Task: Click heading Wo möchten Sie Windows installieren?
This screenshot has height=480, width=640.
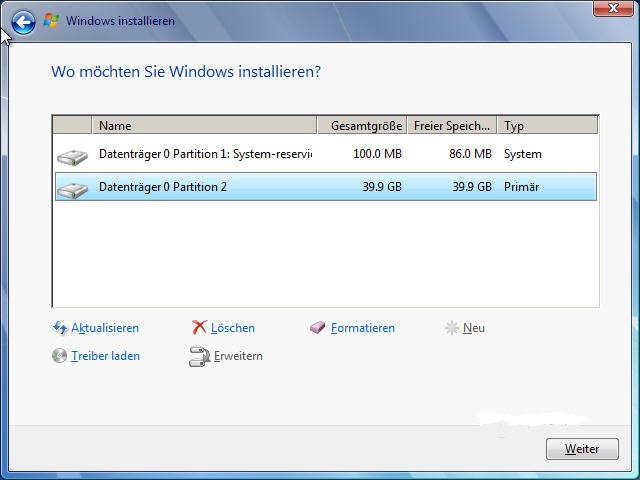Action: click(186, 71)
